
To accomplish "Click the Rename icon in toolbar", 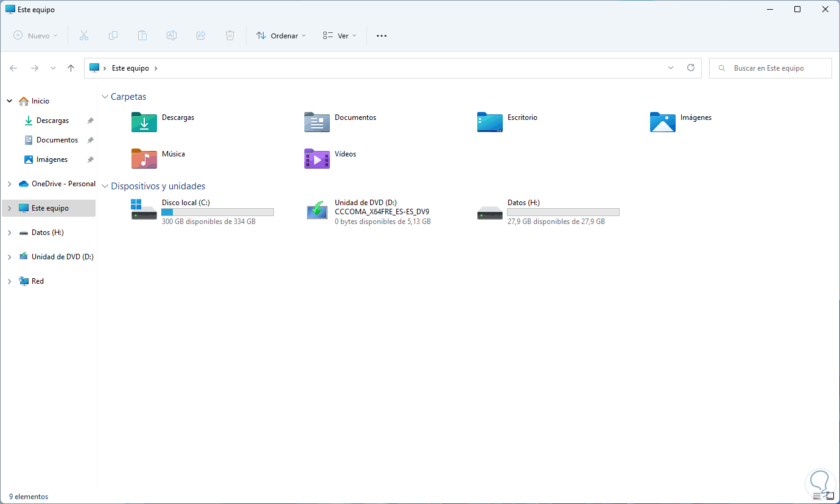I will click(x=172, y=36).
